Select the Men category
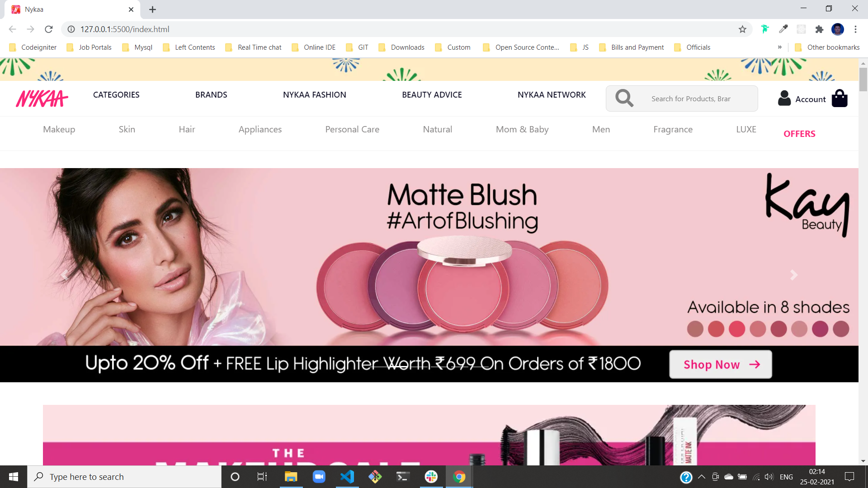 coord(601,129)
